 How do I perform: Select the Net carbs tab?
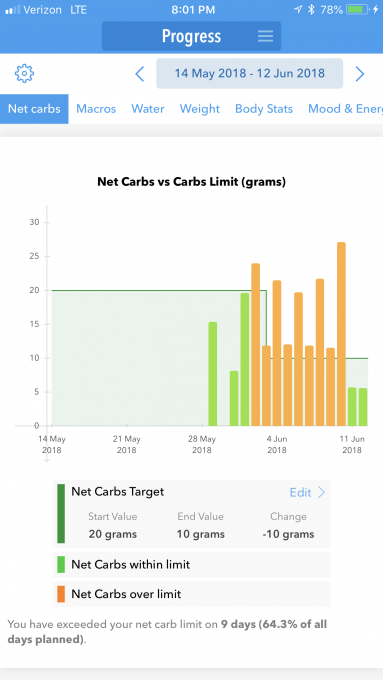coord(34,109)
